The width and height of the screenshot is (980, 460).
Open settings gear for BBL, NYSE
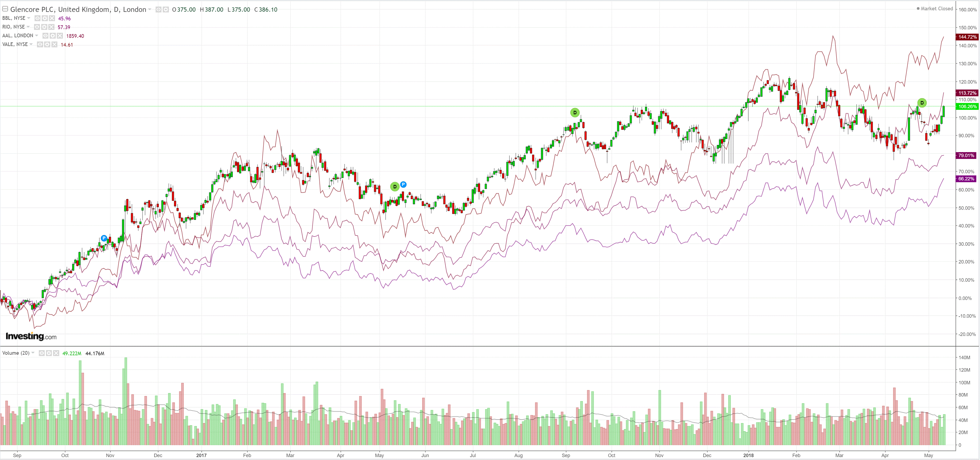(44, 18)
